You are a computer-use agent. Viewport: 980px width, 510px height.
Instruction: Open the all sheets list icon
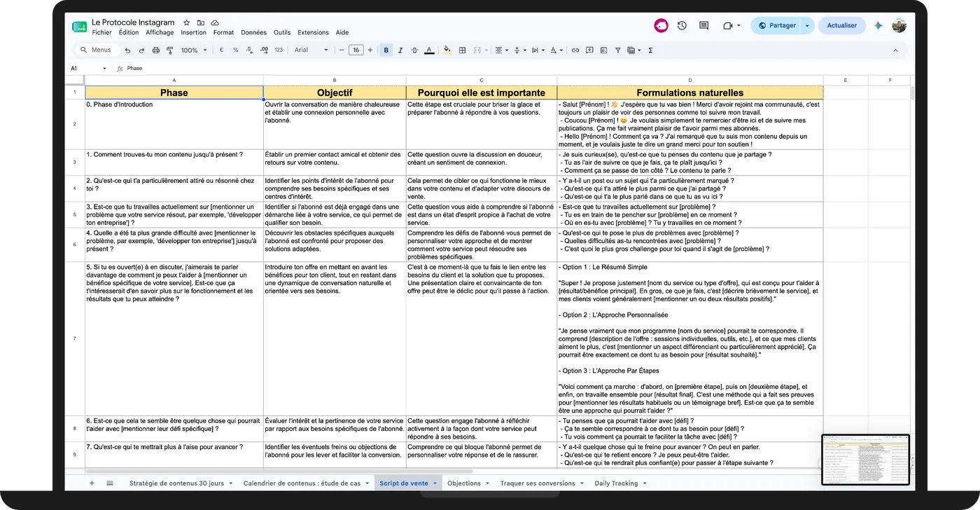coord(110,483)
